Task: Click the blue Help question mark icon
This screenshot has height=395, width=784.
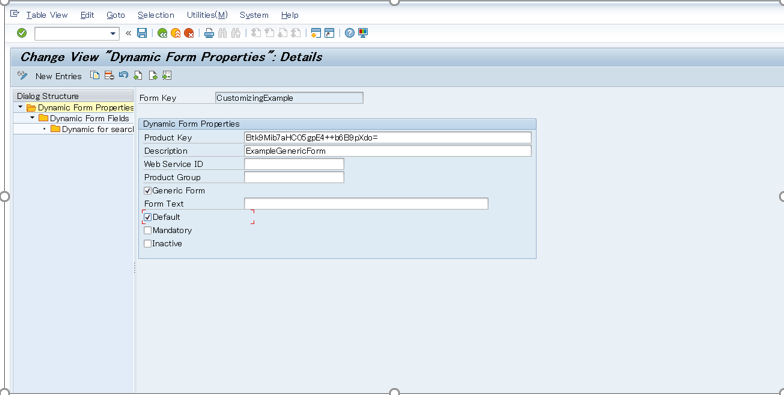Action: coord(350,33)
